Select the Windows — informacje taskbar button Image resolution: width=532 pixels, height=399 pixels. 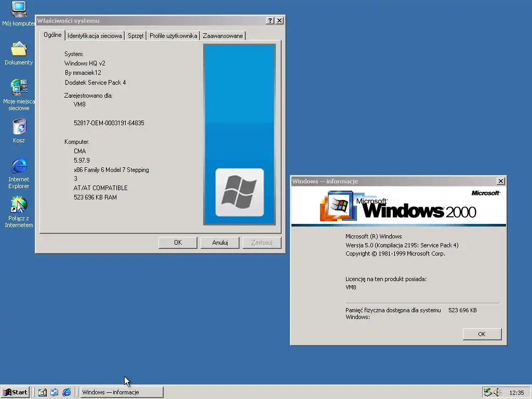click(122, 392)
